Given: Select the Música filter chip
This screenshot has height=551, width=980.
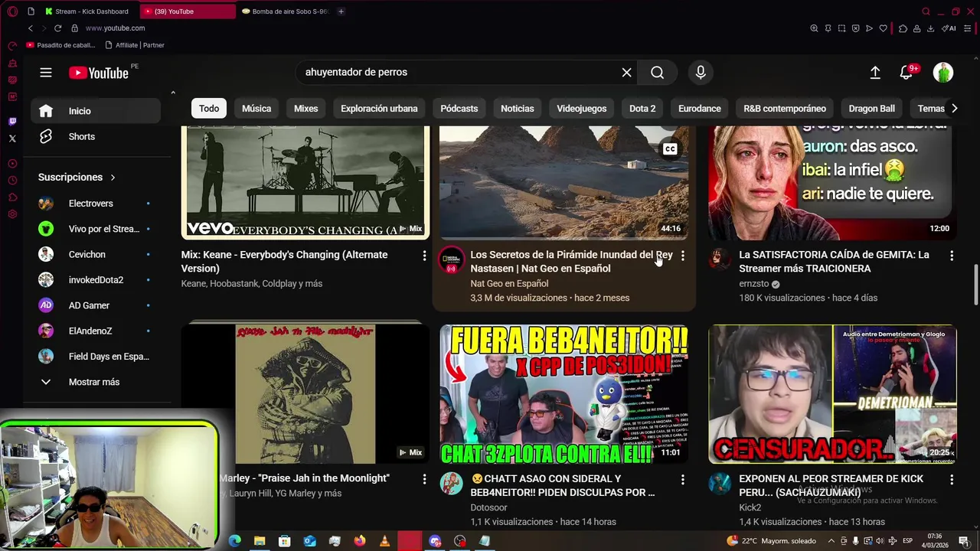Looking at the screenshot, I should point(256,109).
